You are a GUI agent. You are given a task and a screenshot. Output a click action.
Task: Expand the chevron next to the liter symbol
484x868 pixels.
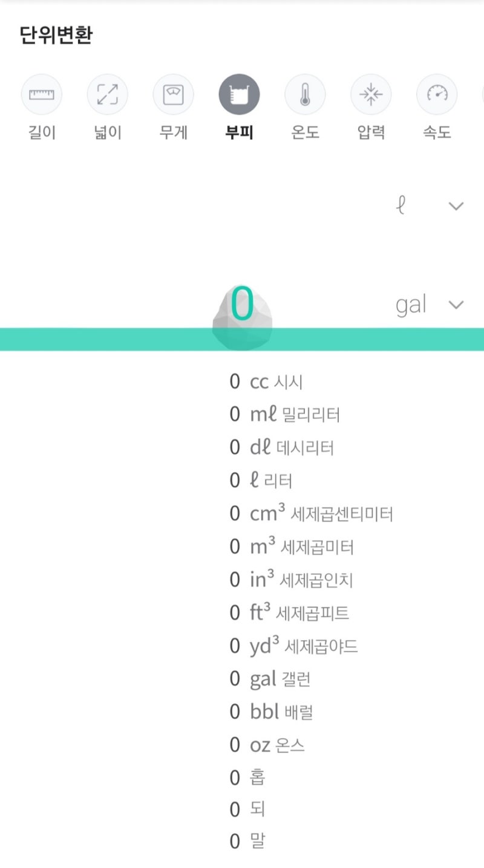456,206
